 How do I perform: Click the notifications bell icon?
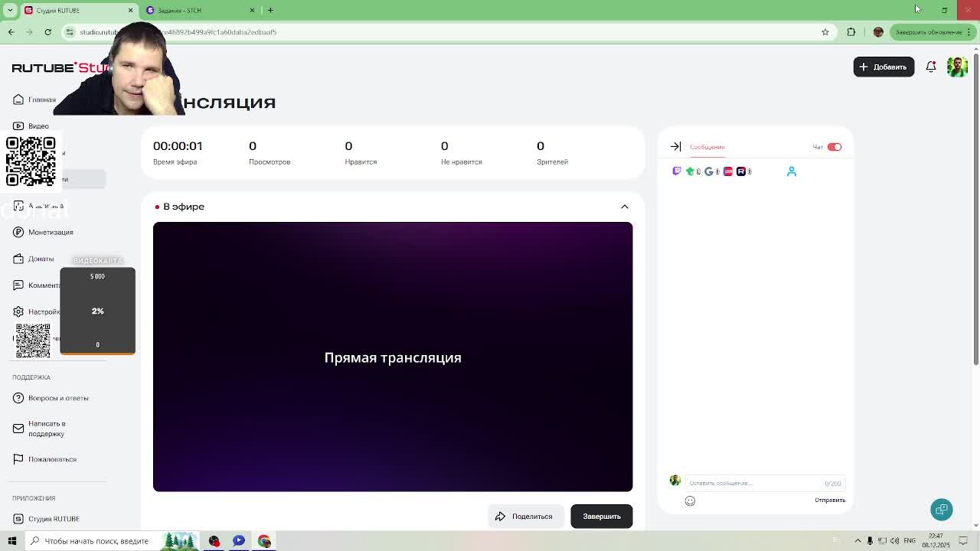click(x=931, y=67)
